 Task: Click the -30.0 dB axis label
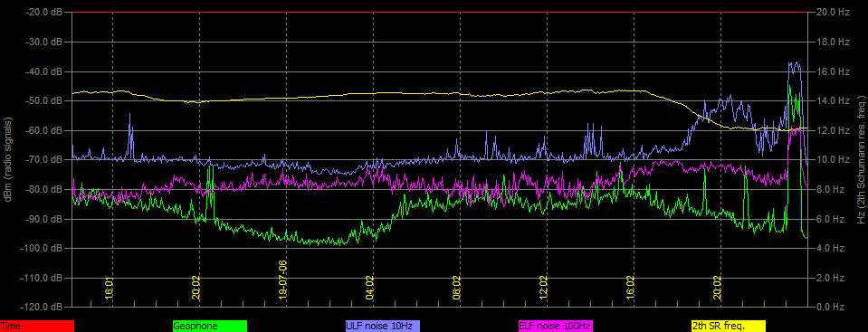tap(43, 42)
